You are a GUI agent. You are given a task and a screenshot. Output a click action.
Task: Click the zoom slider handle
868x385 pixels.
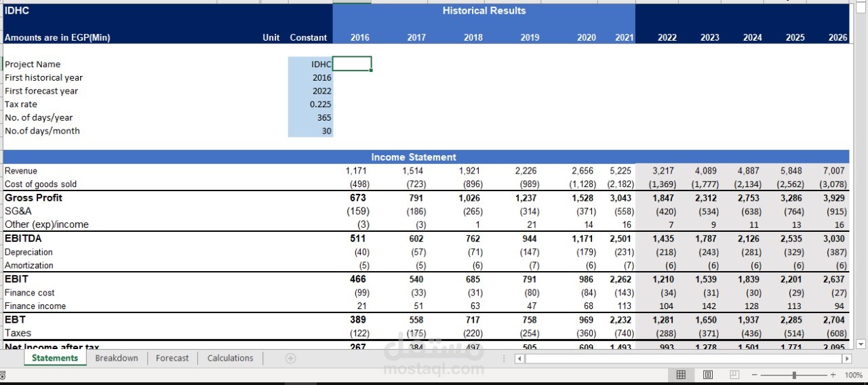tap(794, 375)
